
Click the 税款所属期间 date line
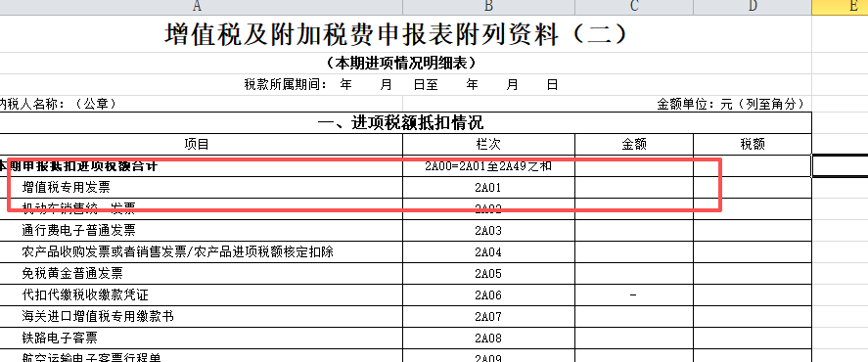pos(401,85)
